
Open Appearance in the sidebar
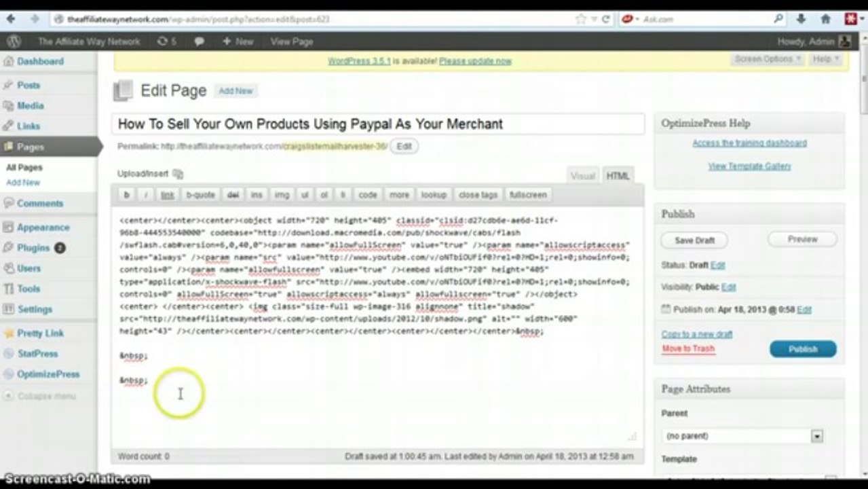pos(43,228)
